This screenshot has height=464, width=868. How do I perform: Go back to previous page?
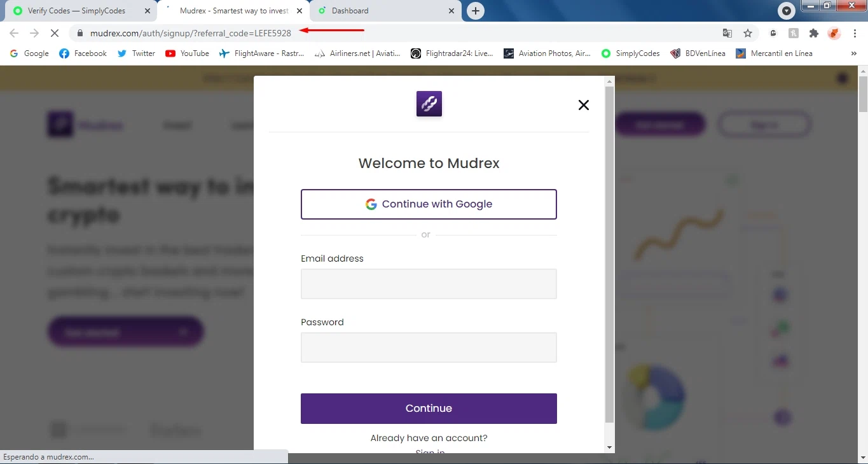click(x=14, y=33)
